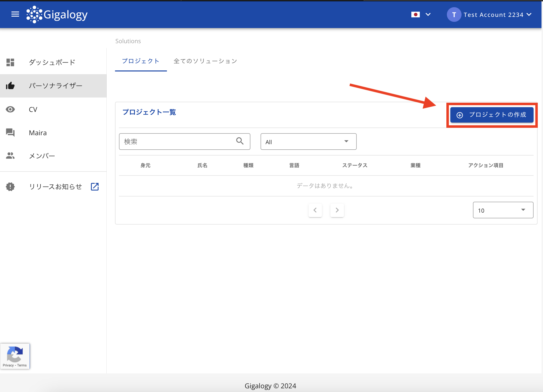
Task: Click into the 検索 search field
Action: tap(176, 142)
